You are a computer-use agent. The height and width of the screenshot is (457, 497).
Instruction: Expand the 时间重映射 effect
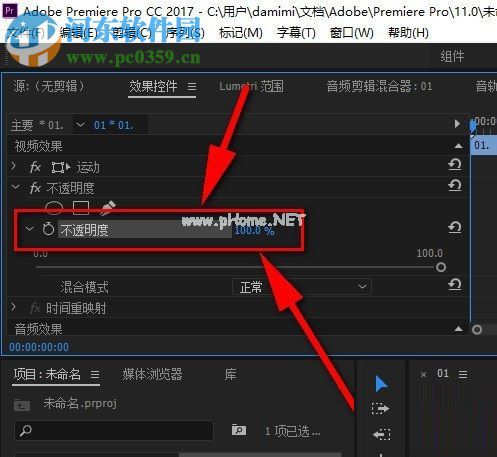(13, 307)
